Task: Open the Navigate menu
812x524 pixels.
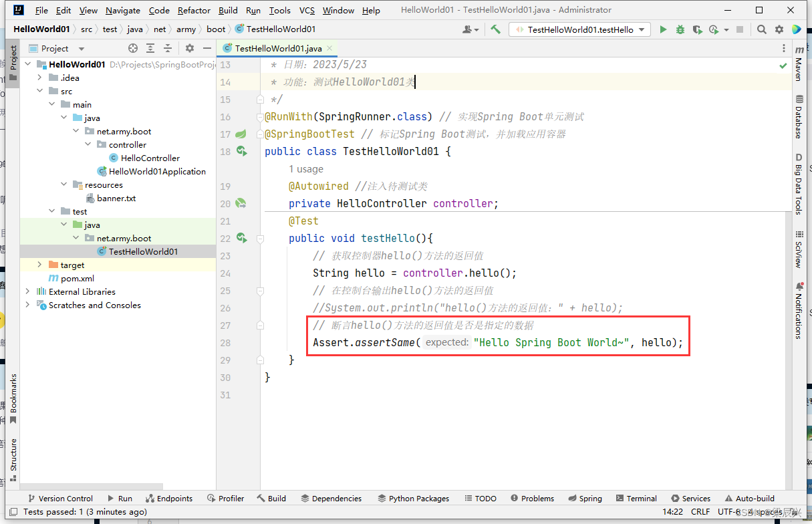Action: coord(123,10)
